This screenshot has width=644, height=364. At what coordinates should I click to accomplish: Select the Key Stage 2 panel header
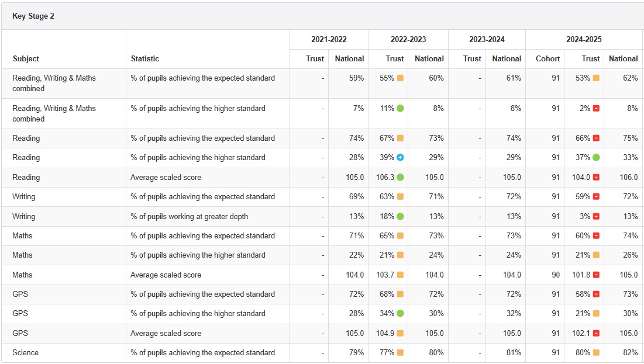click(x=33, y=16)
